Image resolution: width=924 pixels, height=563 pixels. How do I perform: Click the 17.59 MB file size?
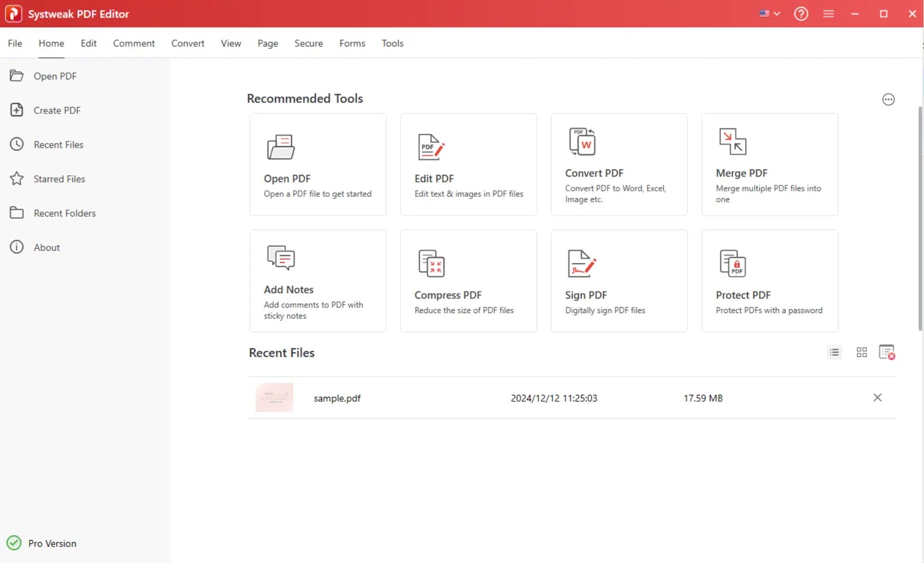[x=703, y=398]
